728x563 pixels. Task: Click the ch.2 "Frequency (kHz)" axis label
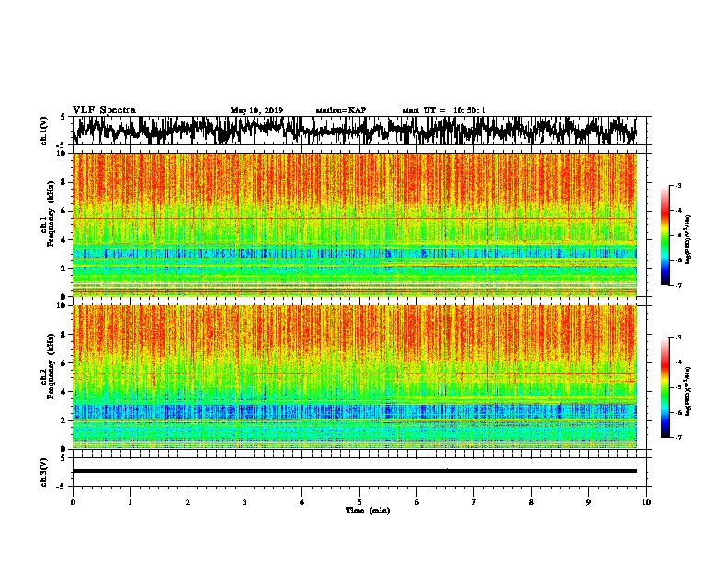(51, 365)
